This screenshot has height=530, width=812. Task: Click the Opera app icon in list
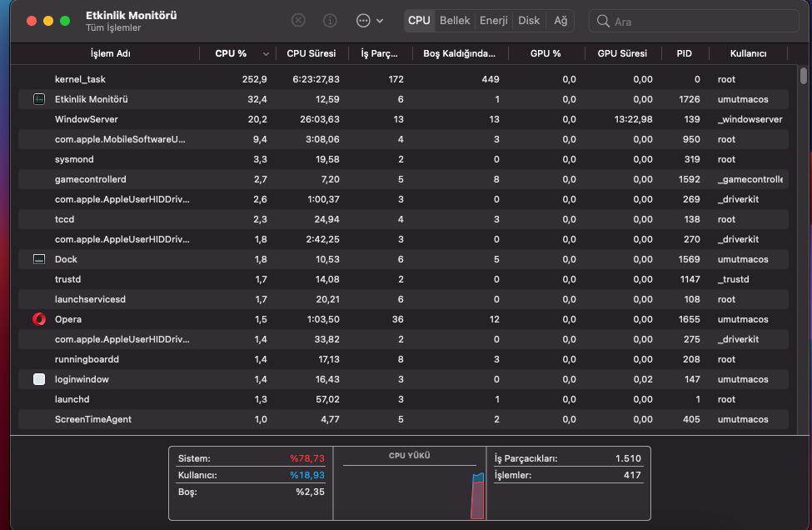click(39, 319)
